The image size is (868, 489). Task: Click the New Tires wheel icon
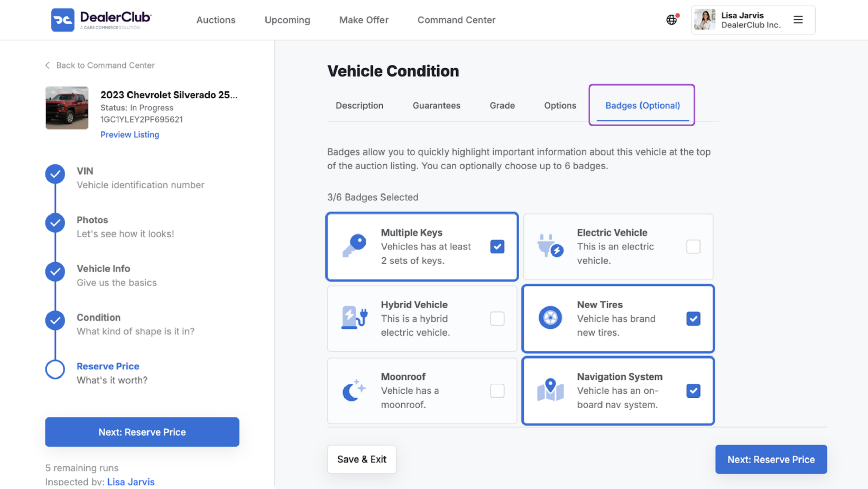[x=550, y=318]
